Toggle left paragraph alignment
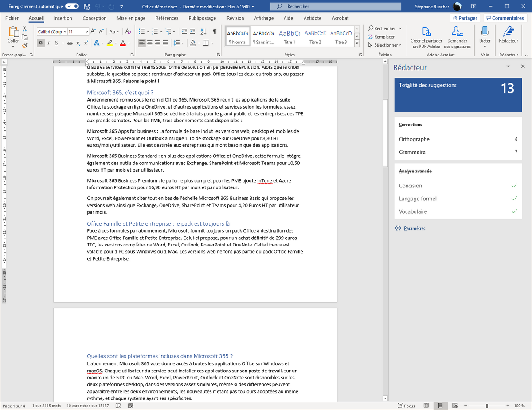The width and height of the screenshot is (532, 410). tap(142, 43)
